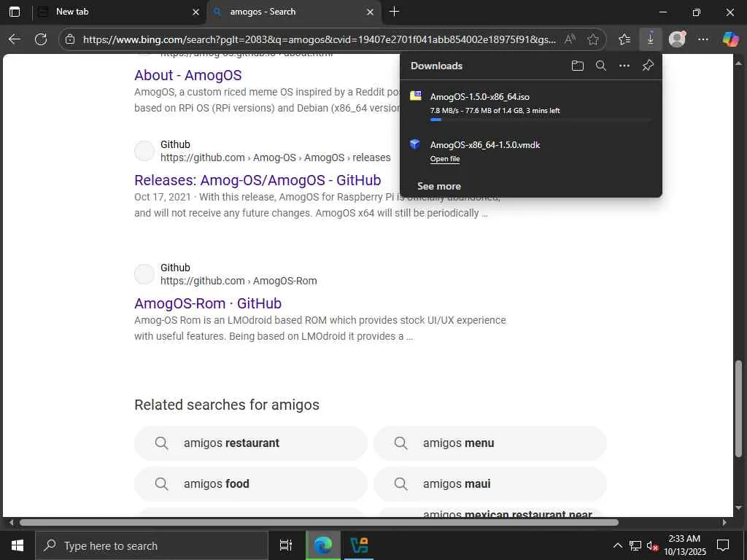The image size is (747, 560).
Task: Open the About - AmogOS result
Action: pos(187,75)
